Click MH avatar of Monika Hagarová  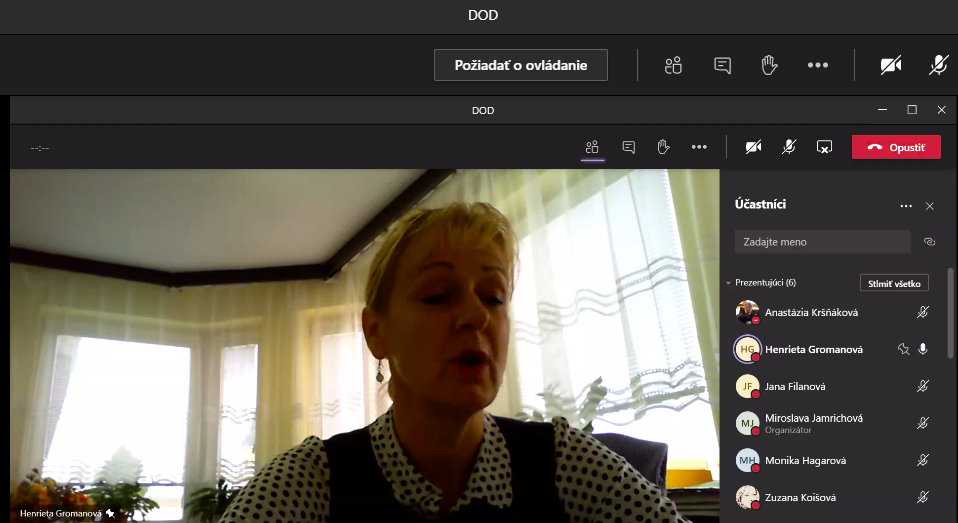click(x=747, y=460)
